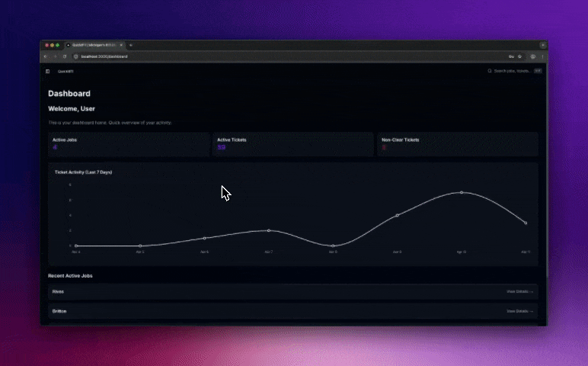Click the Dashboard heading
Image resolution: width=588 pixels, height=366 pixels.
(69, 94)
